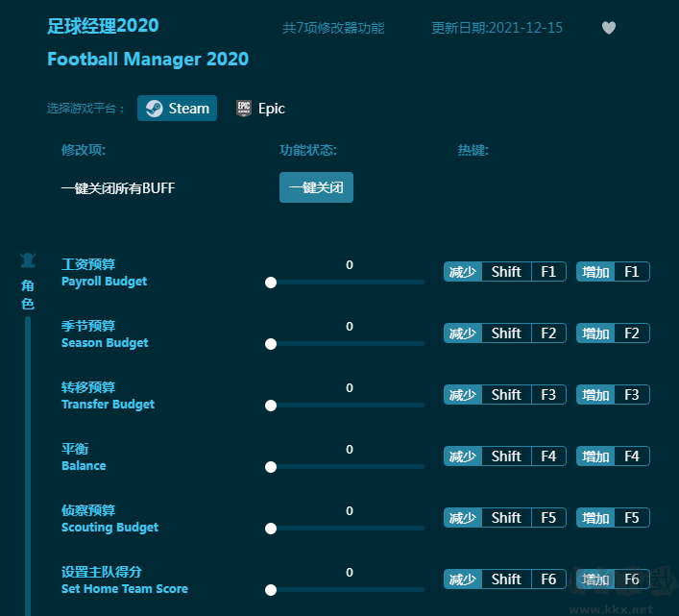Click 减少 for Season Budget
The image size is (679, 616).
463,333
